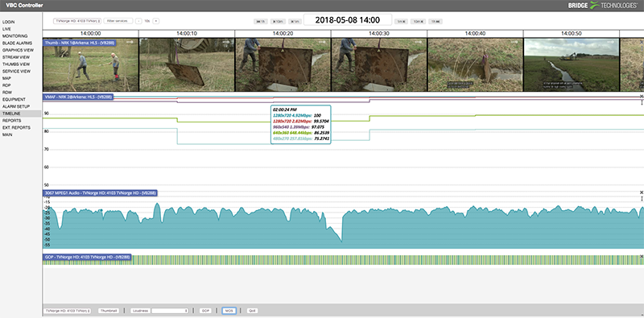Expand the dropdown next to Loudness
This screenshot has height=318, width=644.
(170, 311)
